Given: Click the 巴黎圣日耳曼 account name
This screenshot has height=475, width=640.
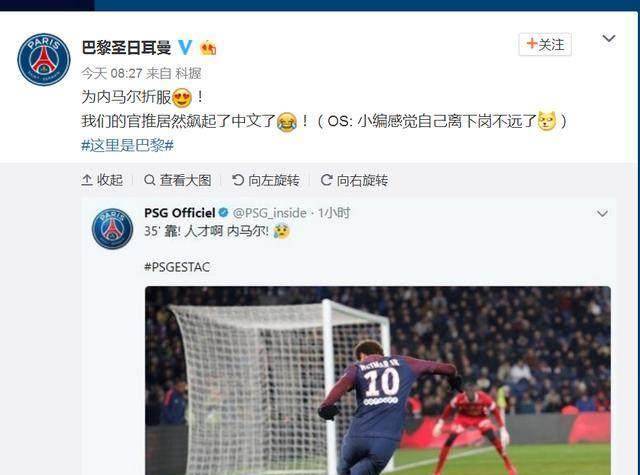Looking at the screenshot, I should [x=126, y=48].
